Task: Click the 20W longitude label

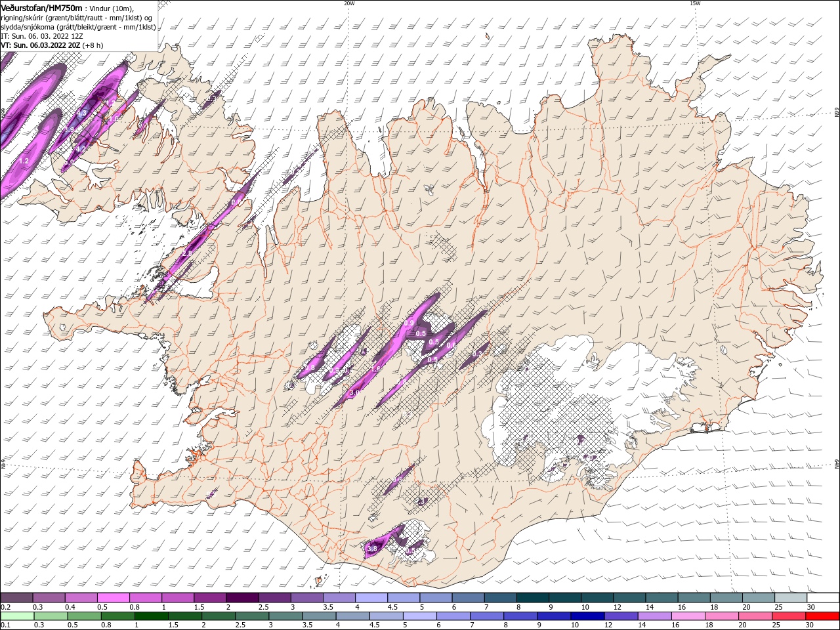Action: coord(349,3)
